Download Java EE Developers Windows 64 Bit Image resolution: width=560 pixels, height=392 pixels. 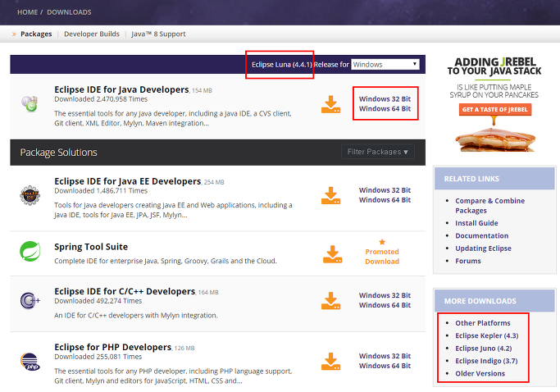[385, 200]
